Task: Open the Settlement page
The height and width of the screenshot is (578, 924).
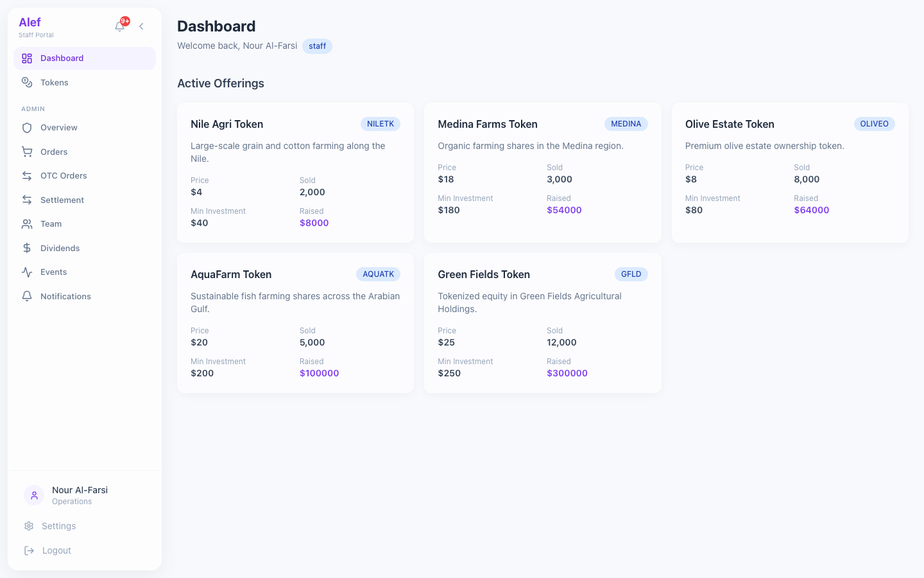Action: coord(62,200)
